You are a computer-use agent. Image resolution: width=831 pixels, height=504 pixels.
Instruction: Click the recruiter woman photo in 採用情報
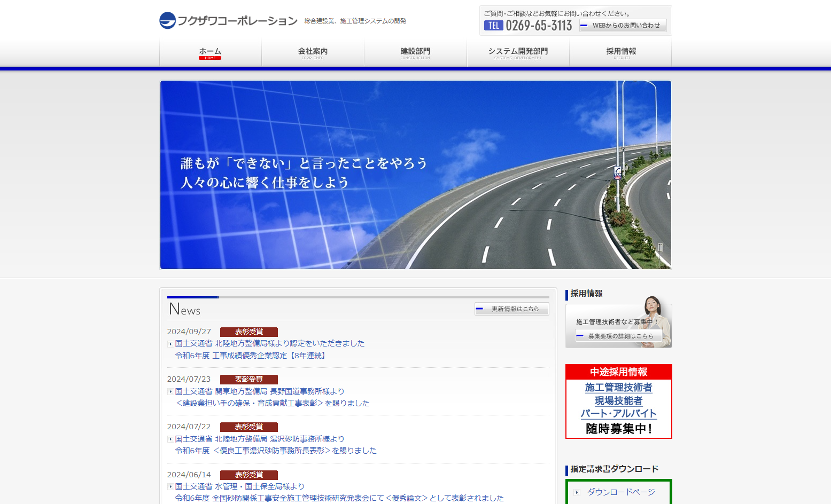pyautogui.click(x=656, y=320)
